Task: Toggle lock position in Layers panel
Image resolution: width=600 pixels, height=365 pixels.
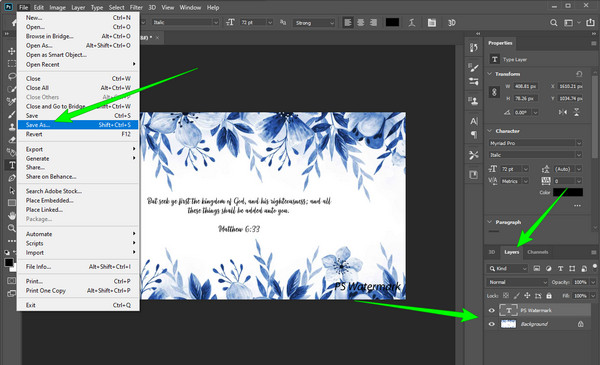Action: click(527, 295)
